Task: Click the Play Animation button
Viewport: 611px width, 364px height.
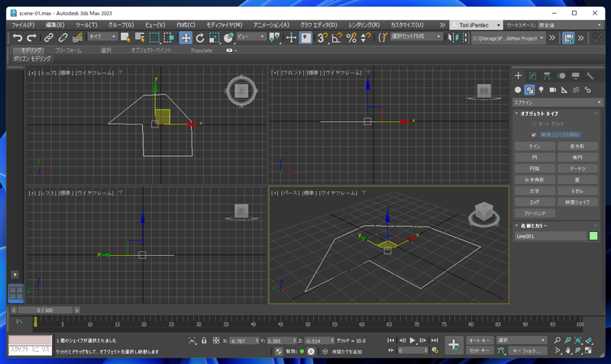Action: tap(412, 340)
